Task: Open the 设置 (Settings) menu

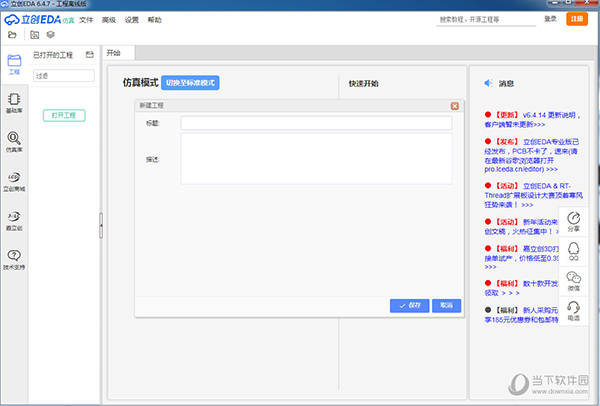Action: coord(132,19)
